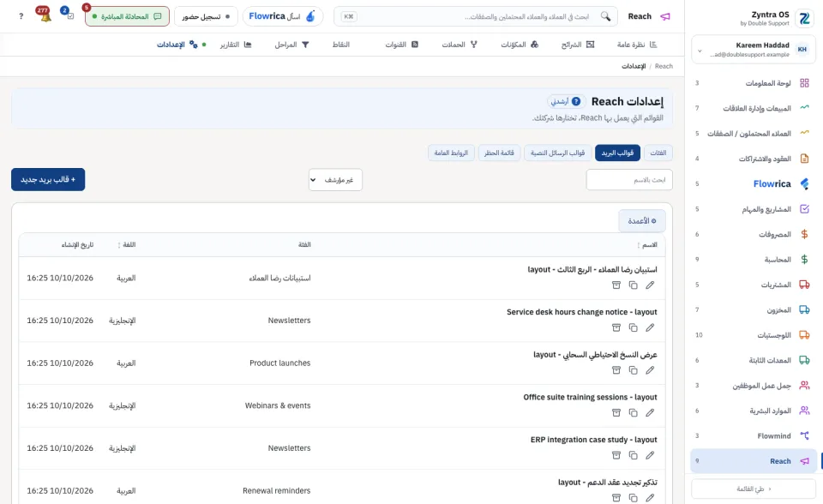Switch to the الروابط العامة tab

pyautogui.click(x=451, y=153)
